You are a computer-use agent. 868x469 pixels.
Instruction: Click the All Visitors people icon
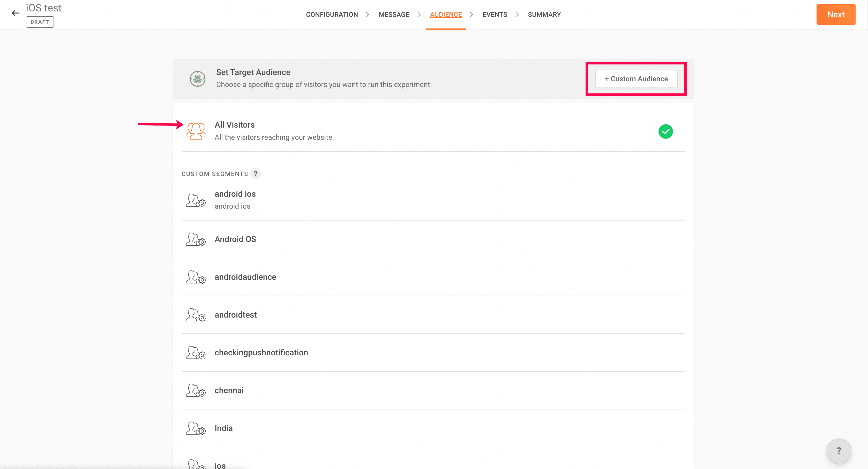tap(196, 131)
